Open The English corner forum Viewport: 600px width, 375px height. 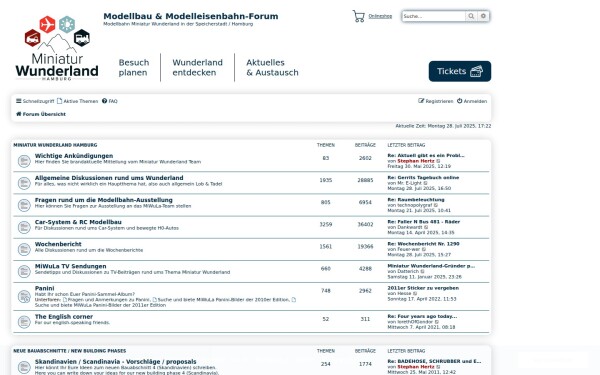pos(64,316)
